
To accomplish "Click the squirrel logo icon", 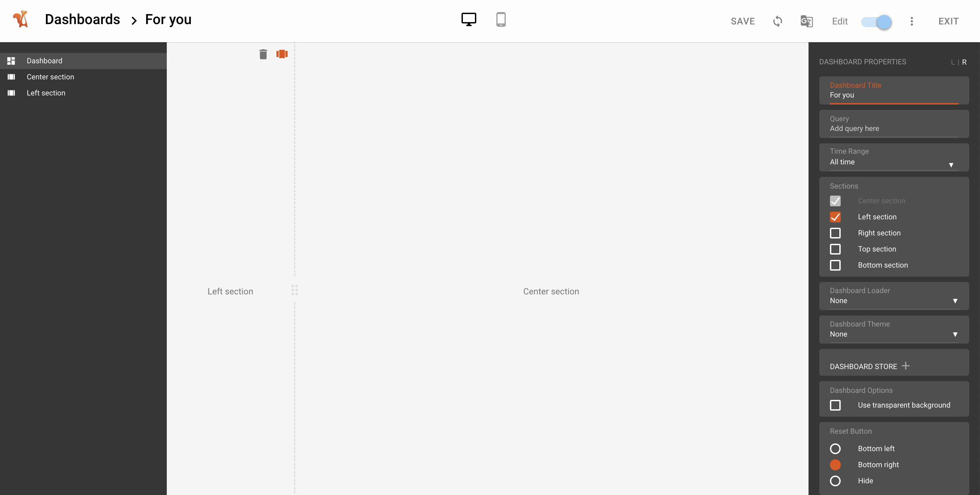I will point(20,19).
